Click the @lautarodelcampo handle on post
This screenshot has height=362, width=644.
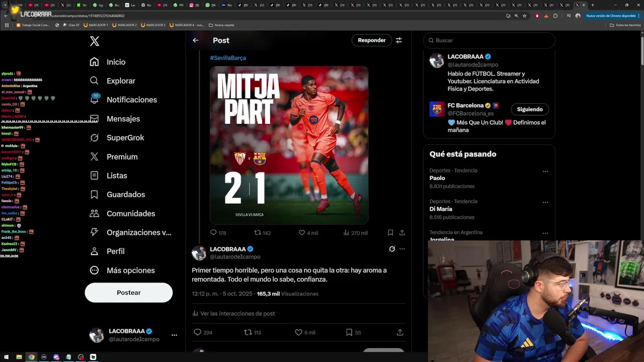235,257
